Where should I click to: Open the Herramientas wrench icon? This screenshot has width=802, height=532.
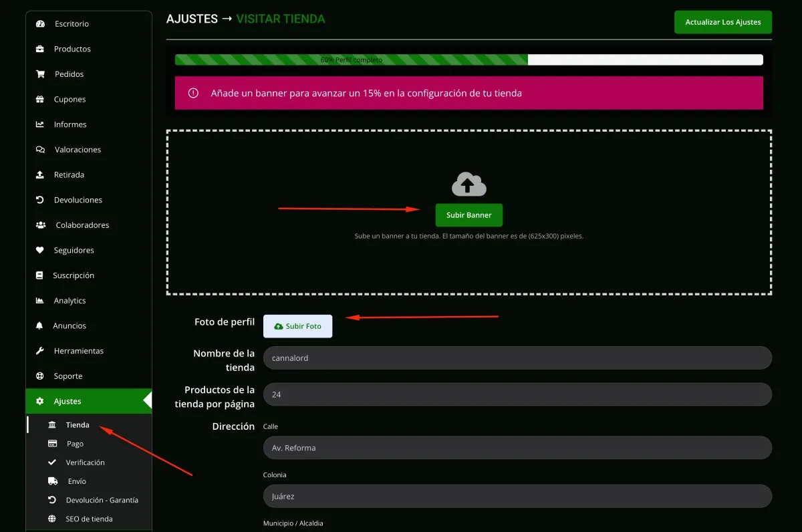pos(40,351)
